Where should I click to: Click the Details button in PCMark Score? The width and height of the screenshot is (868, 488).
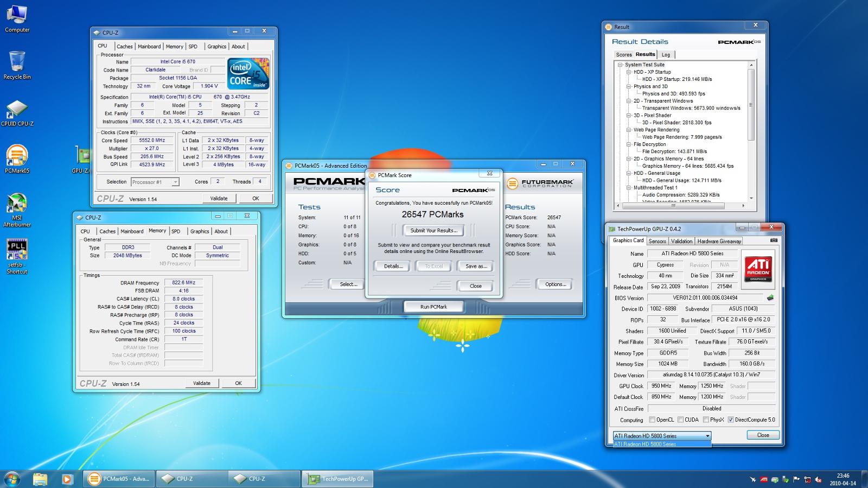pyautogui.click(x=393, y=266)
